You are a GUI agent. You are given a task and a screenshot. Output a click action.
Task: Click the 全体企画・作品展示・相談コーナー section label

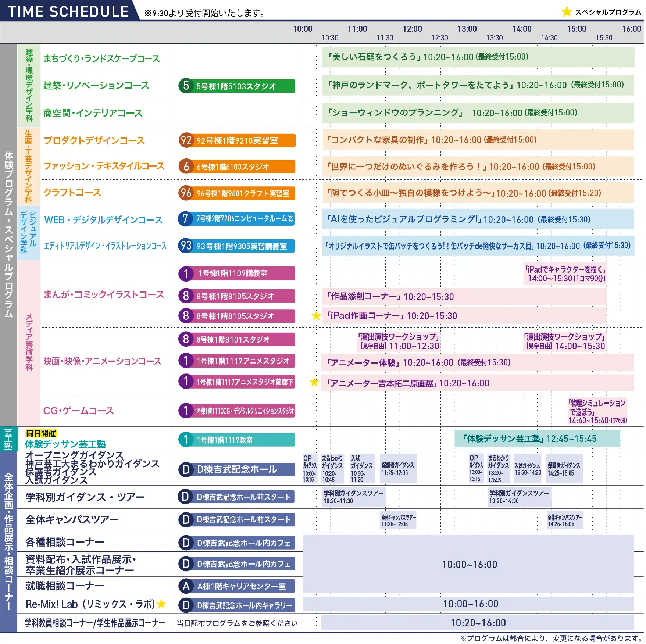8,542
